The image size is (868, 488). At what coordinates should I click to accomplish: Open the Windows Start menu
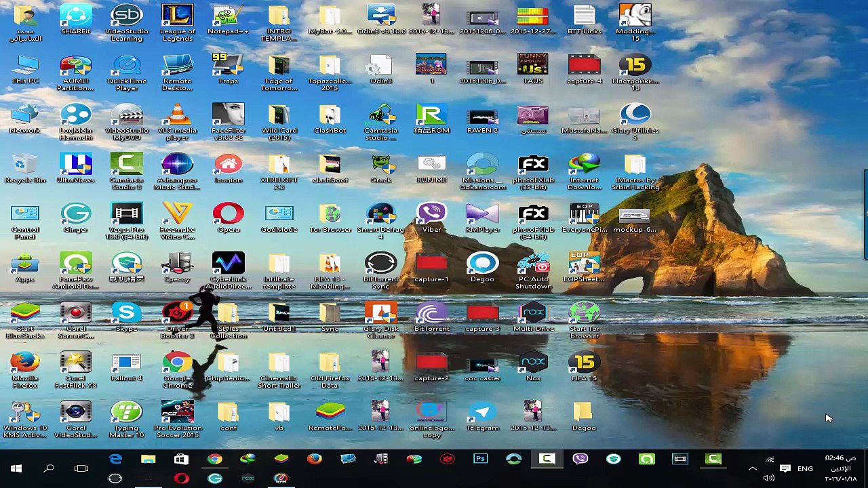16,468
